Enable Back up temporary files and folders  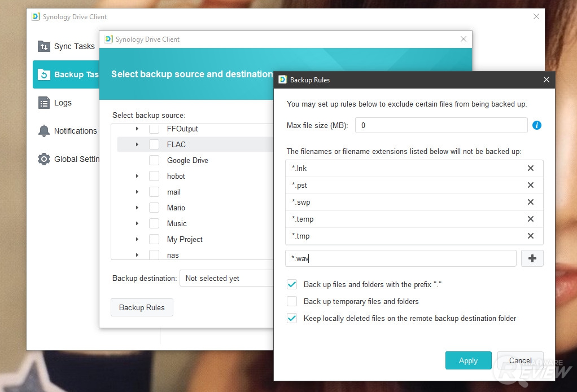tap(292, 301)
